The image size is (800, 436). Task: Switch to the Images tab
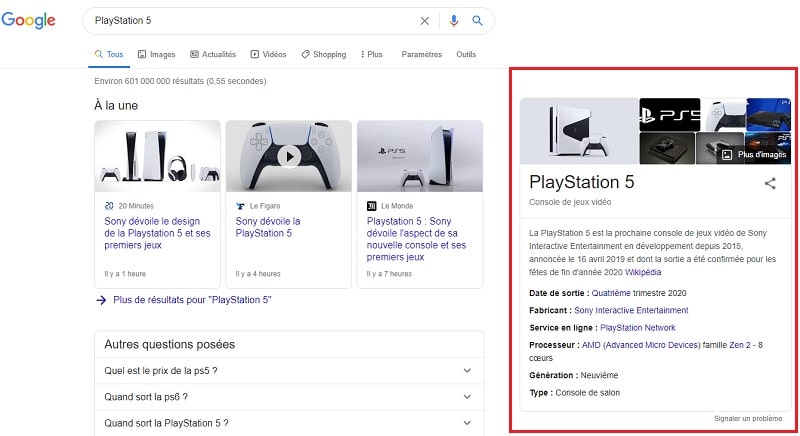click(157, 55)
